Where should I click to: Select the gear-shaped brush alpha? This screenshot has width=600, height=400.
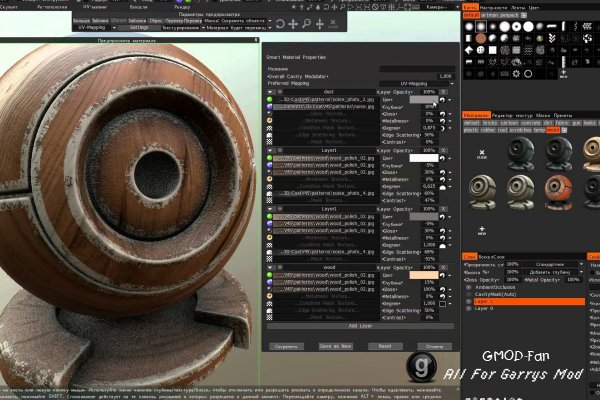point(516,74)
